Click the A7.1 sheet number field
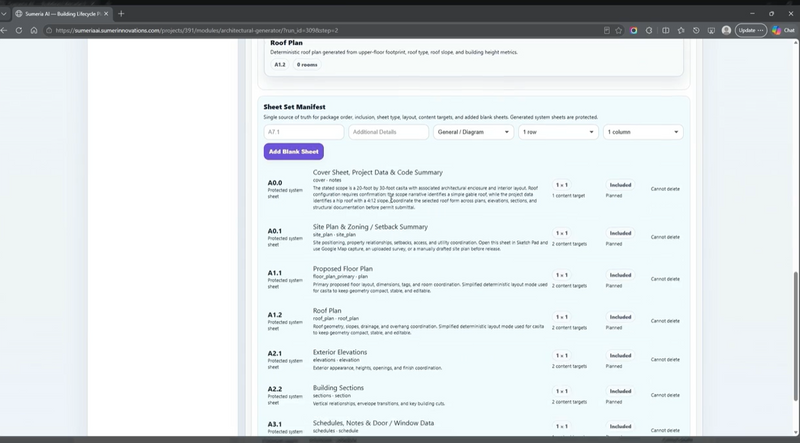 (304, 132)
